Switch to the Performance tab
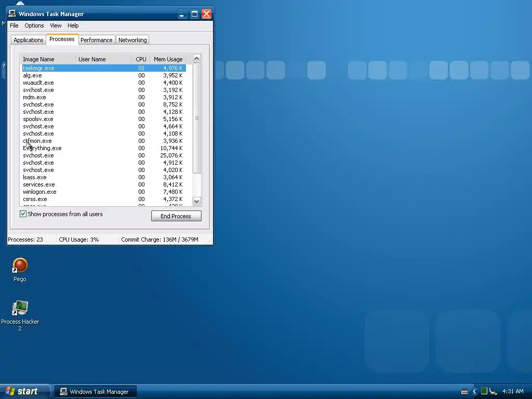Viewport: 532px width, 399px height. (96, 40)
